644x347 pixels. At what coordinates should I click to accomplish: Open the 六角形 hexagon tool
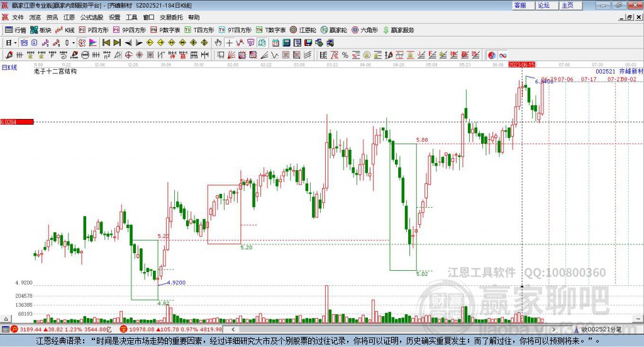365,30
